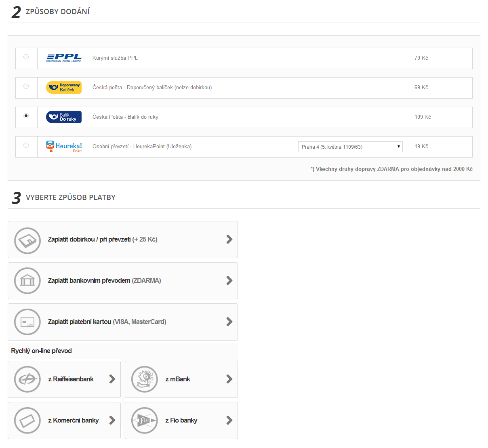Click Osobní převzetí - HeurekaPoint text
The width and height of the screenshot is (488, 448).
[x=142, y=147]
